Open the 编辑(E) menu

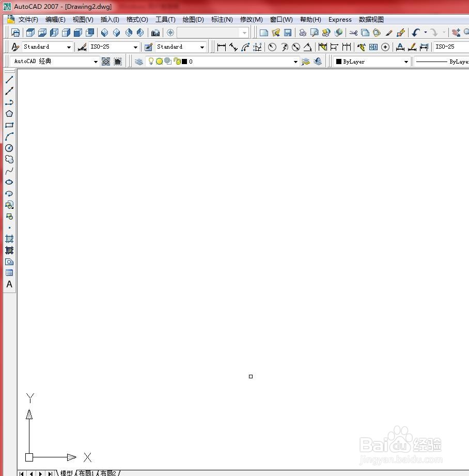pos(55,20)
